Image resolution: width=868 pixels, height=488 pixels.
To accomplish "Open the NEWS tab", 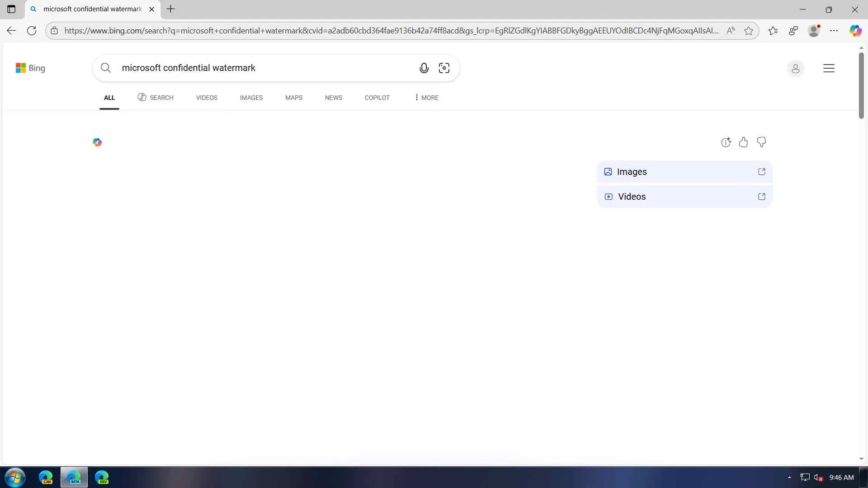I will tap(333, 98).
